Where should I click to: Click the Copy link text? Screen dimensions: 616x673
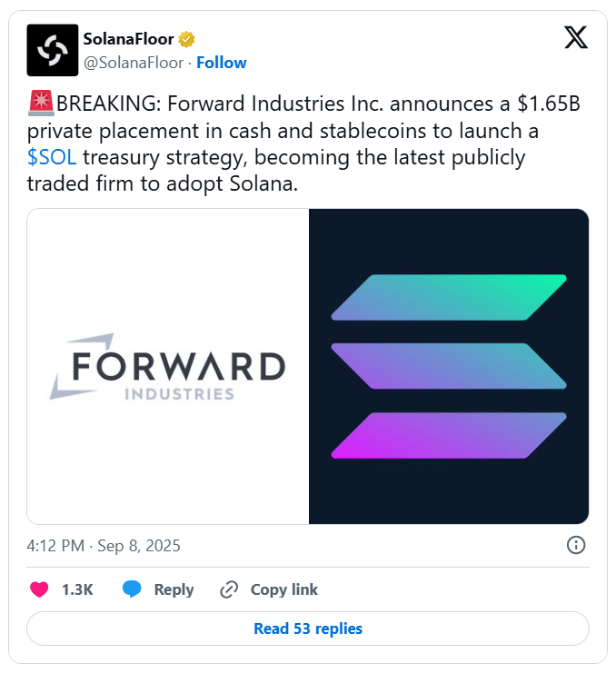coord(283,589)
